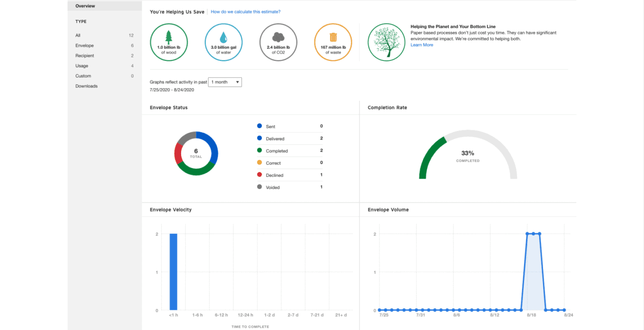Click the Declined status red dot
This screenshot has height=330, width=644.
click(x=259, y=175)
